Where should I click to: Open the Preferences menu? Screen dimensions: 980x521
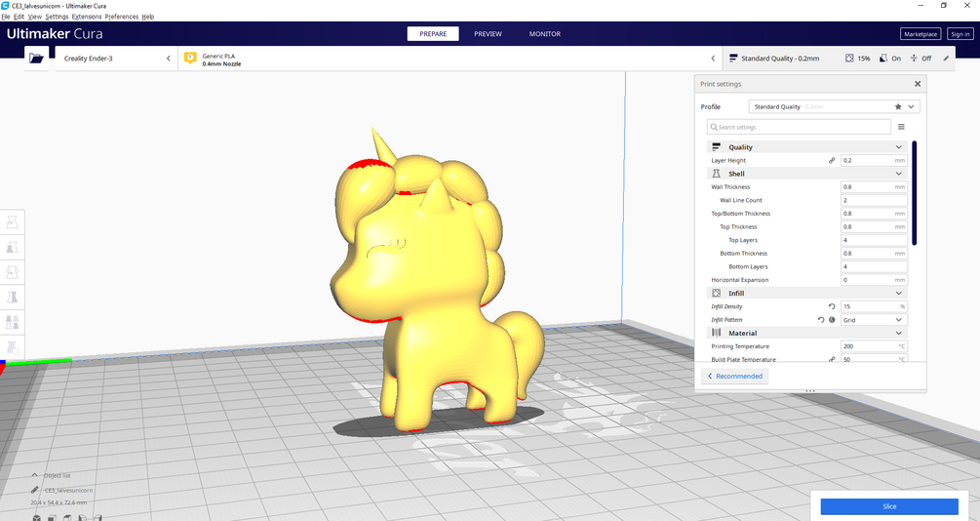pos(121,17)
